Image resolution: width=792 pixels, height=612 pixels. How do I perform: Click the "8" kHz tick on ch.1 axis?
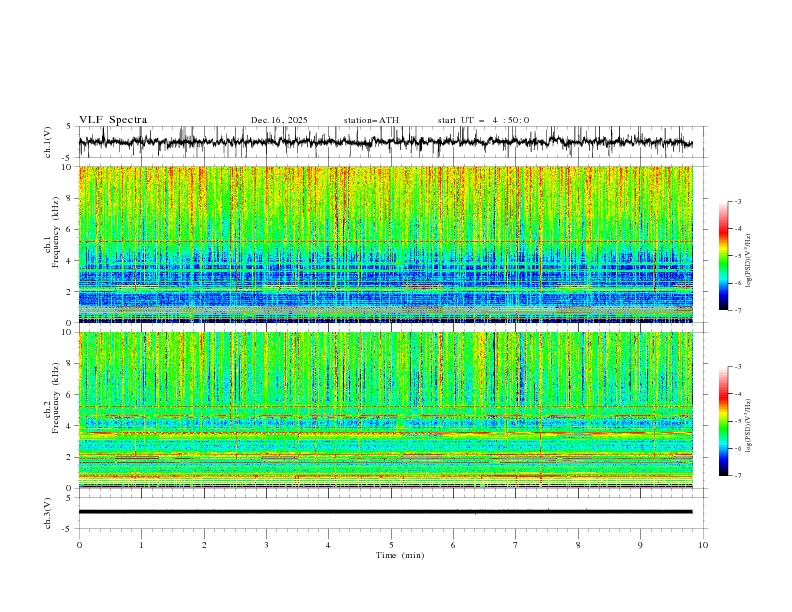point(71,198)
